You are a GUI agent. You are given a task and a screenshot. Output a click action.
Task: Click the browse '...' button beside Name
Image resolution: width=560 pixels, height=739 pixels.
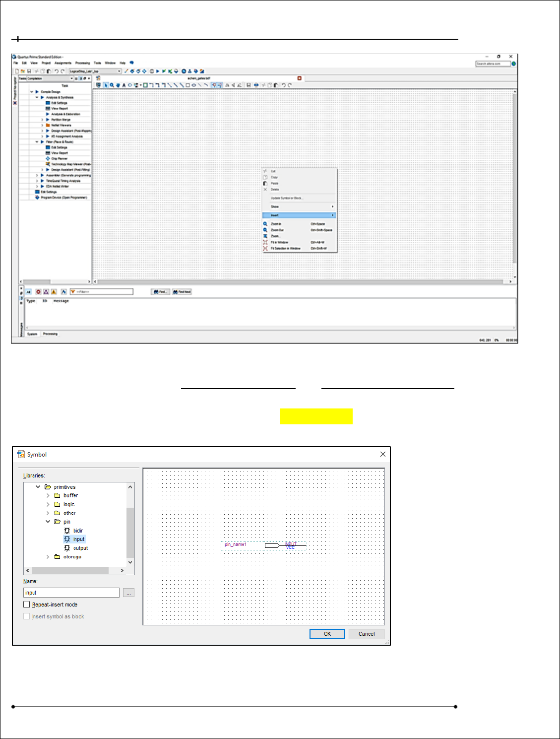(128, 593)
